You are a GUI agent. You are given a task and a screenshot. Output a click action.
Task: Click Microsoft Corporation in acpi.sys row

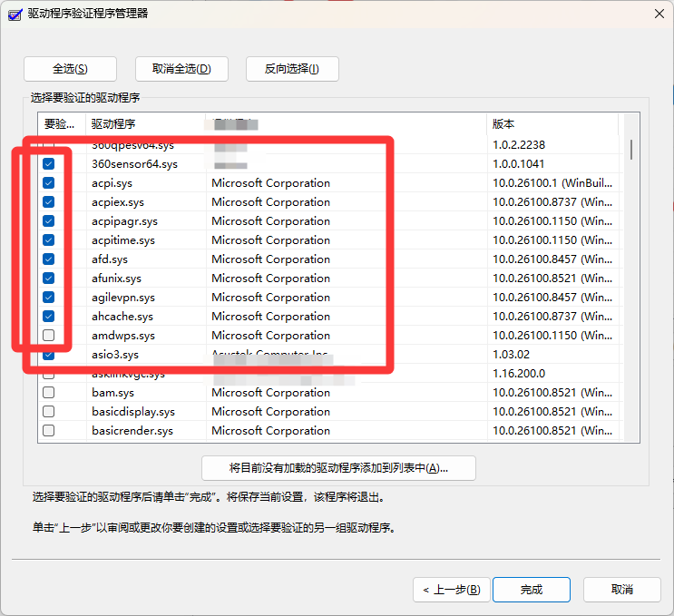point(271,182)
